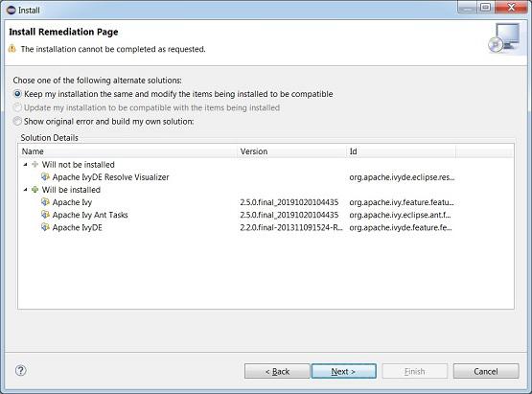
Task: Maximize the Install dialog window
Action: point(486,7)
